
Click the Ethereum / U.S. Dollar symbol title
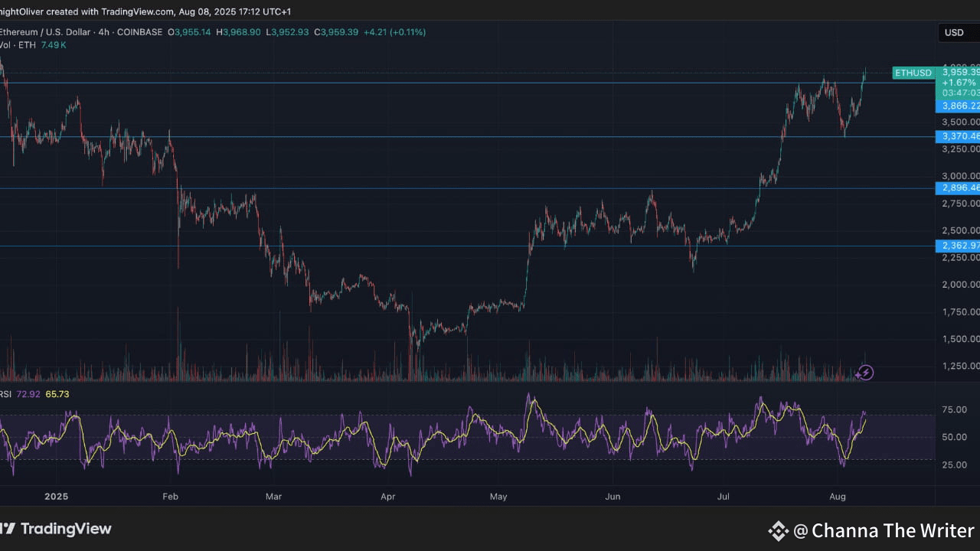pos(44,32)
